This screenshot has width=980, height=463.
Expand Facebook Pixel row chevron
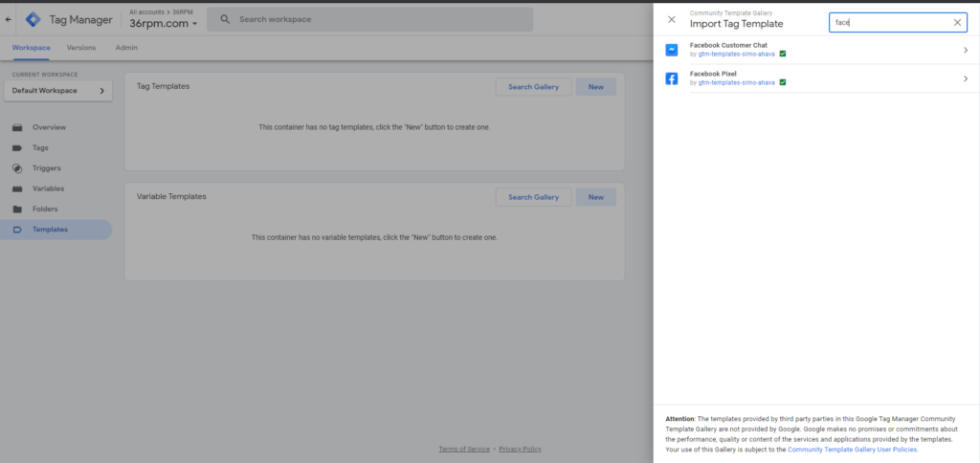966,78
